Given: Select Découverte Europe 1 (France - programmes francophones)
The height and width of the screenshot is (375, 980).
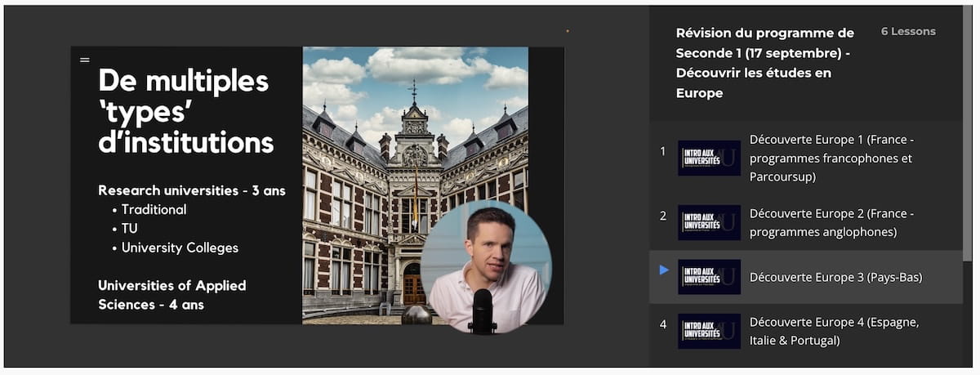Looking at the screenshot, I should pos(831,158).
